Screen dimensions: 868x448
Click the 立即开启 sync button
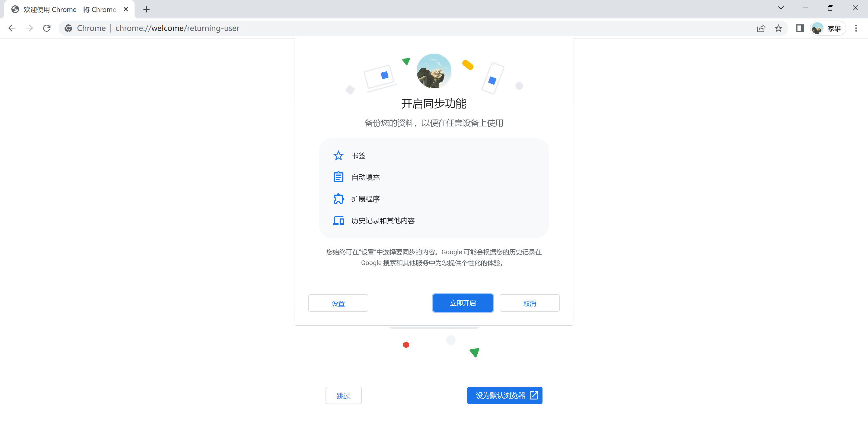click(463, 303)
